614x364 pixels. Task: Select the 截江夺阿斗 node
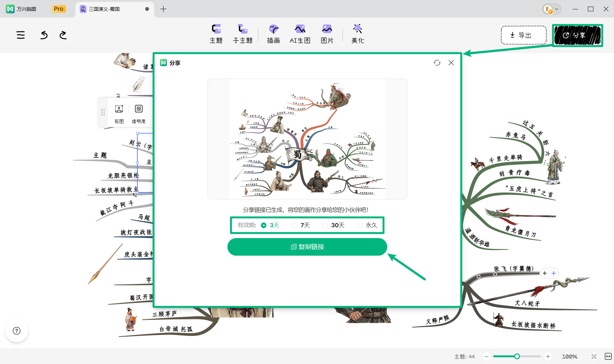(x=116, y=208)
